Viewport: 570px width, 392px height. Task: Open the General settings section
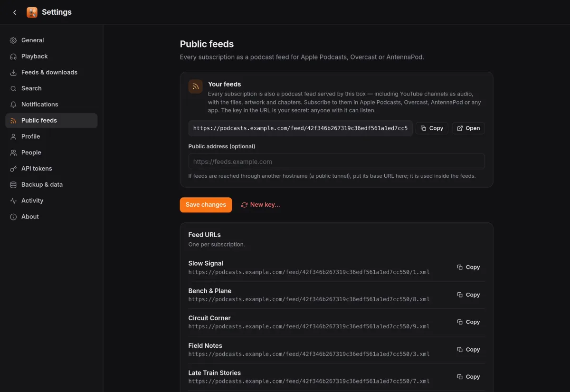(x=51, y=40)
